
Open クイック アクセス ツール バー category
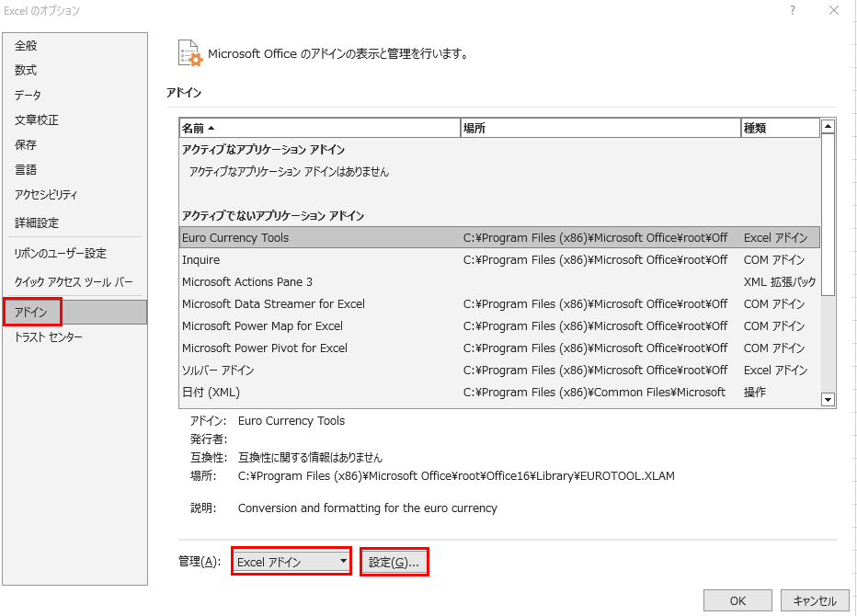(x=74, y=281)
